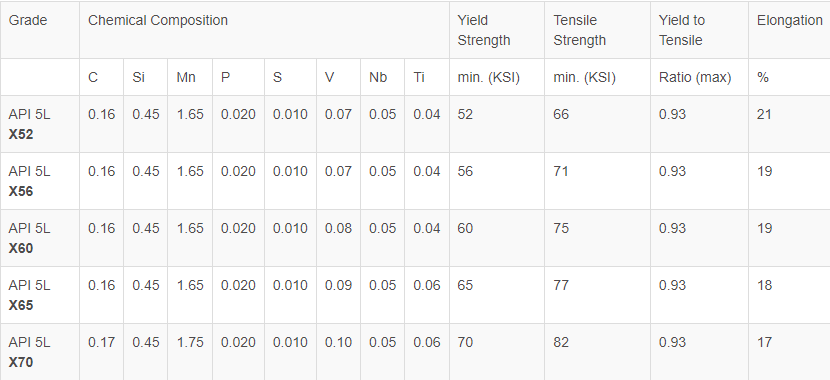Select X70 carbon value 0.17
830x380 pixels.
click(x=101, y=342)
